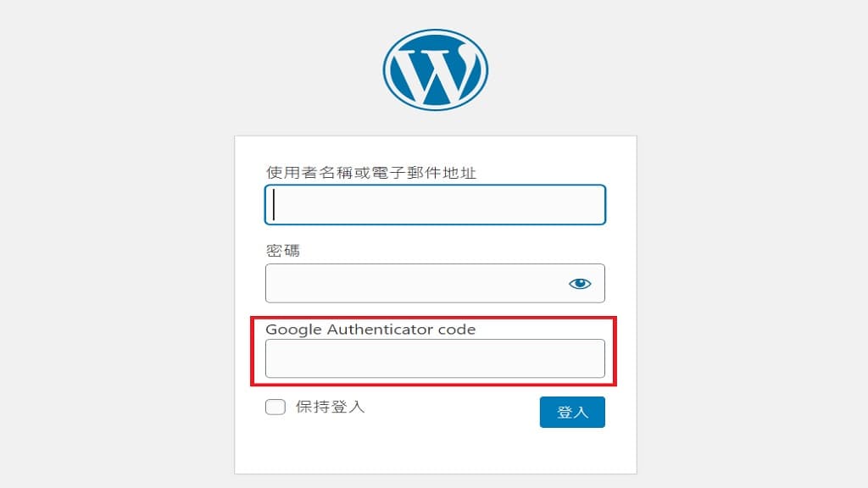Click the 密碼 label text
The height and width of the screenshot is (488, 868).
tap(283, 251)
